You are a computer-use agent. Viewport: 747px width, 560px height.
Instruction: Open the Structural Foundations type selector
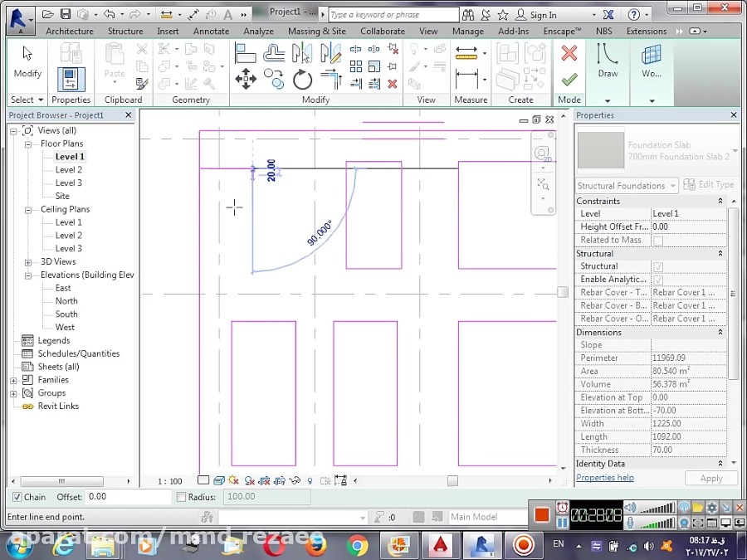626,185
